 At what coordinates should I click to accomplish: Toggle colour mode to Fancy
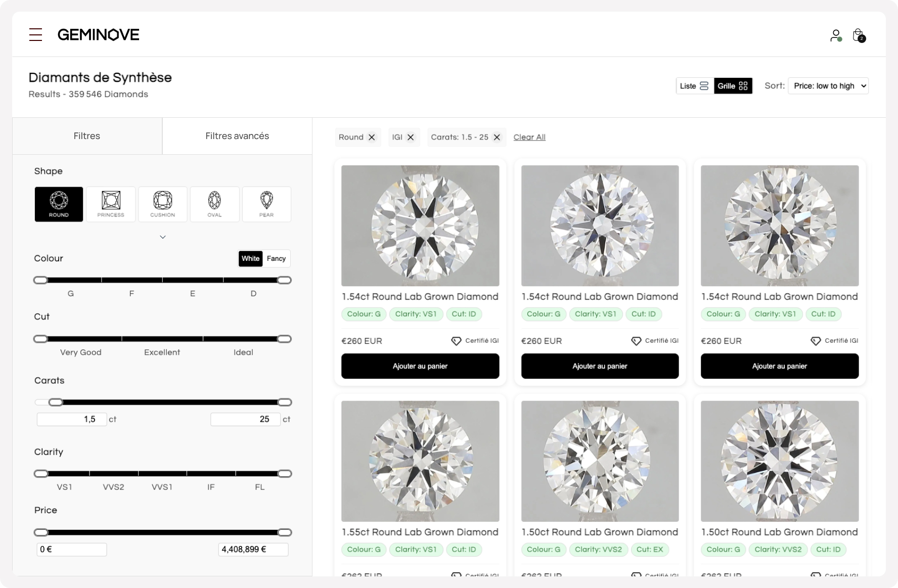276,258
